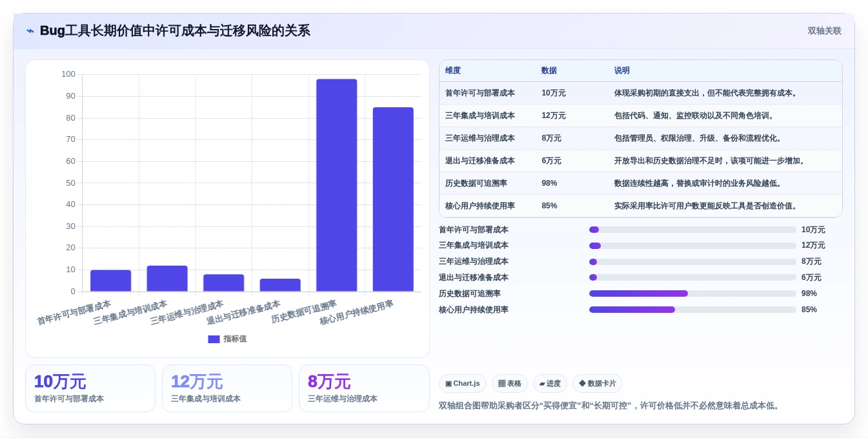Click description starting 开放导出和历史数据治理
This screenshot has height=438, width=868.
(711, 161)
